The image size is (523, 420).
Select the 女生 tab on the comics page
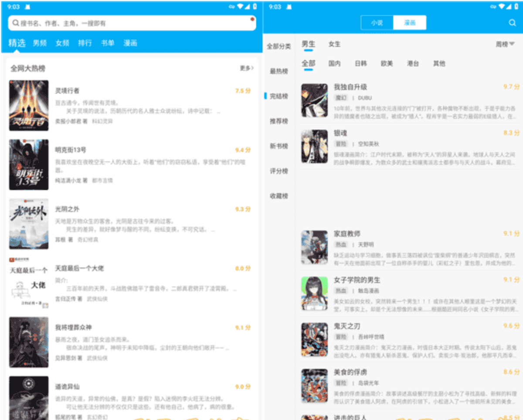(334, 44)
